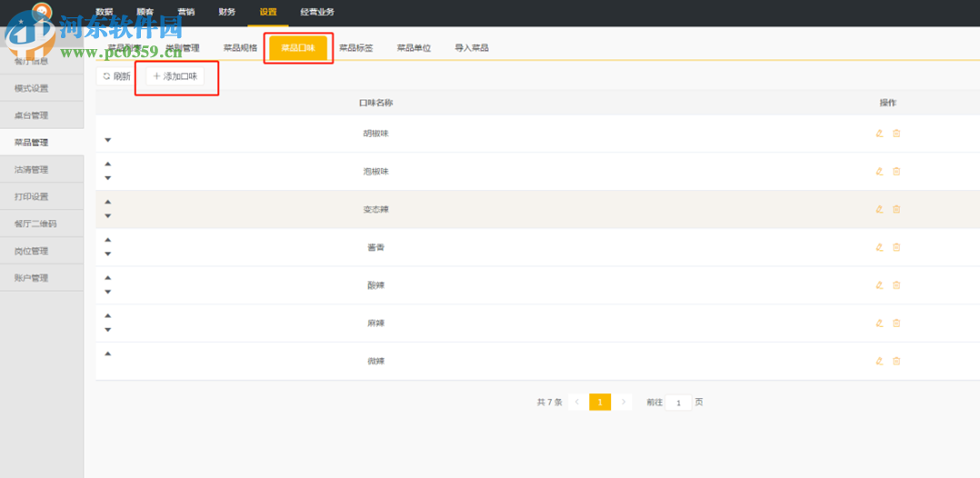Select the 菜品口味 tab
This screenshot has height=478, width=980.
tap(298, 47)
